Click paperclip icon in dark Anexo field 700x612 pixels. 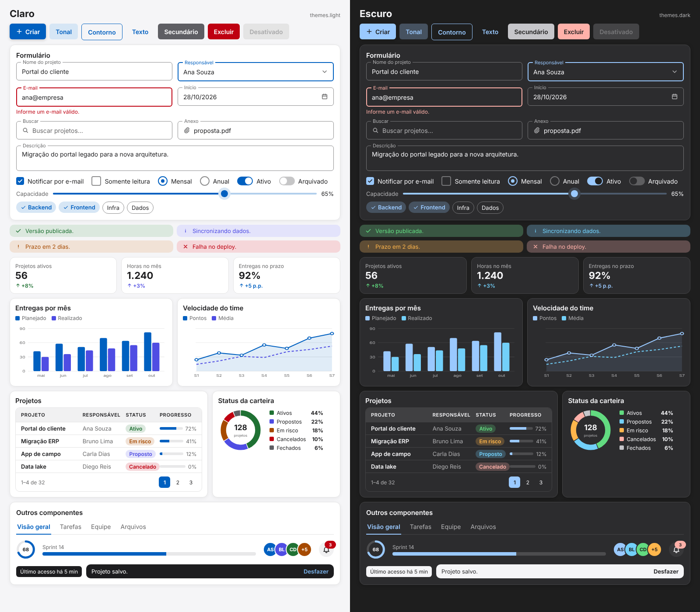(x=537, y=130)
